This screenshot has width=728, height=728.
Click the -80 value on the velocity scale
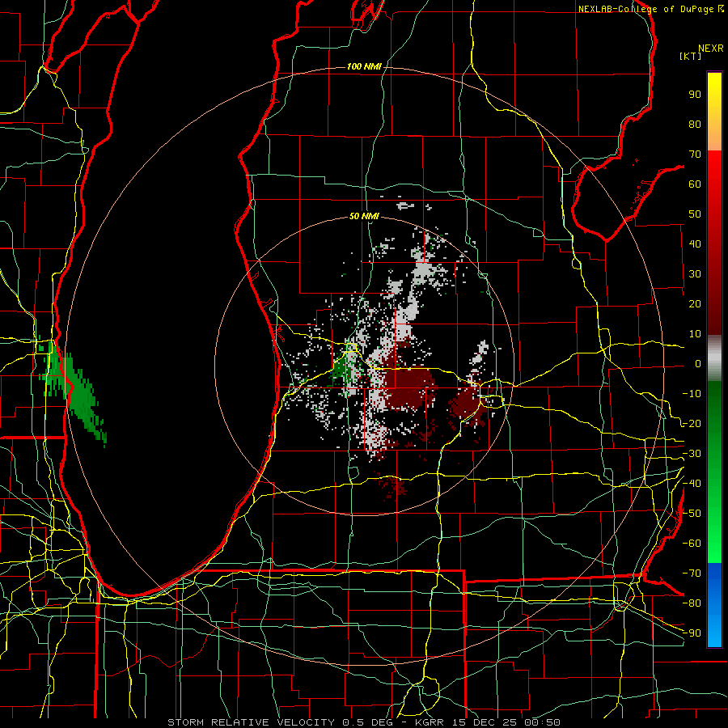coord(692,603)
